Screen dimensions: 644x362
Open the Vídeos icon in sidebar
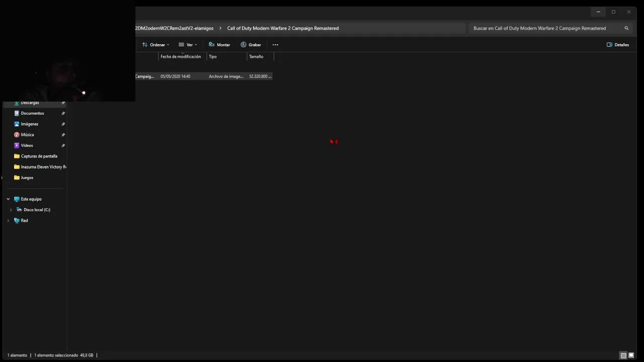coord(17,145)
